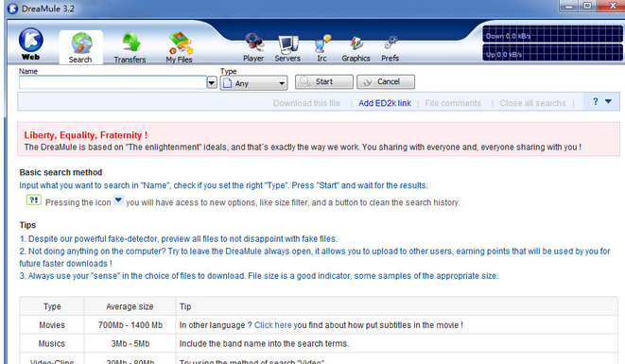Open the Servers computer icon
This screenshot has height=364, width=625.
[288, 44]
